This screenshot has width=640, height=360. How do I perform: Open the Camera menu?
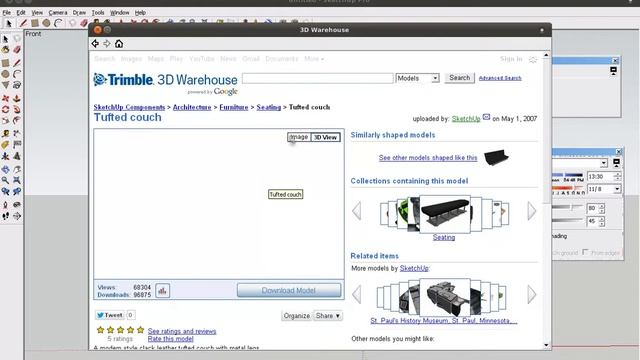pyautogui.click(x=58, y=13)
